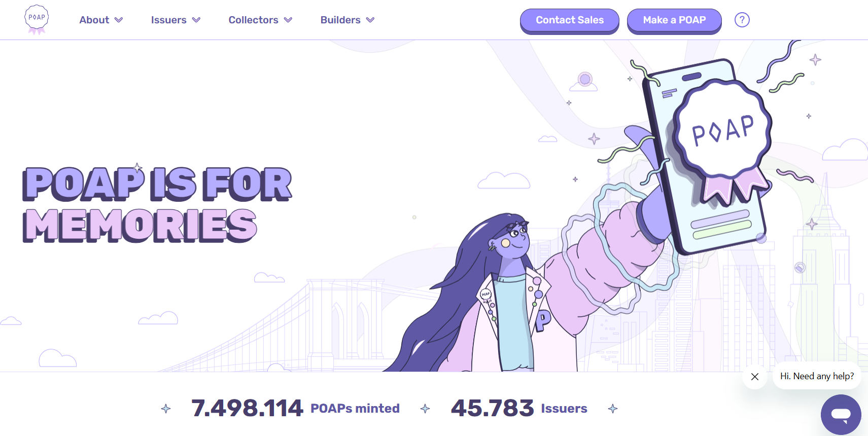Expand the Builders chevron arrow
This screenshot has width=868, height=436.
pyautogui.click(x=370, y=20)
